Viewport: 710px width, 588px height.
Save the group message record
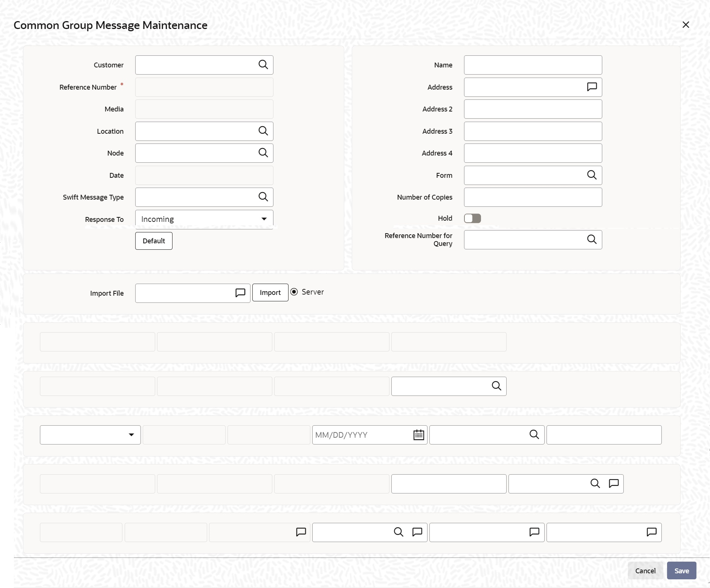681,571
